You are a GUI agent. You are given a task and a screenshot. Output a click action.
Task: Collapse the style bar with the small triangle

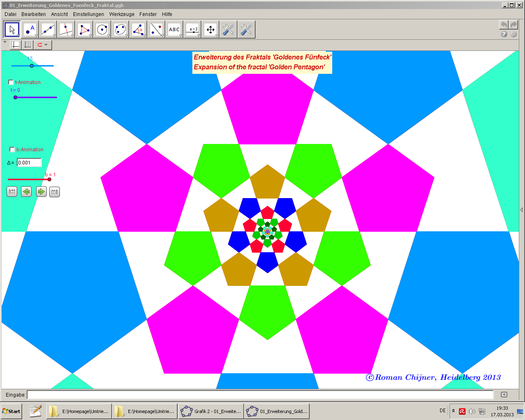click(x=5, y=42)
